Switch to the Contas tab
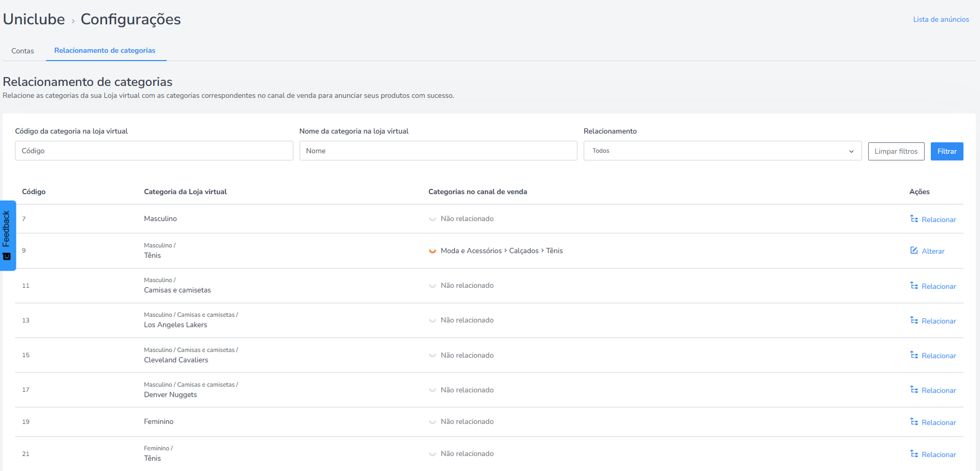 coord(23,51)
